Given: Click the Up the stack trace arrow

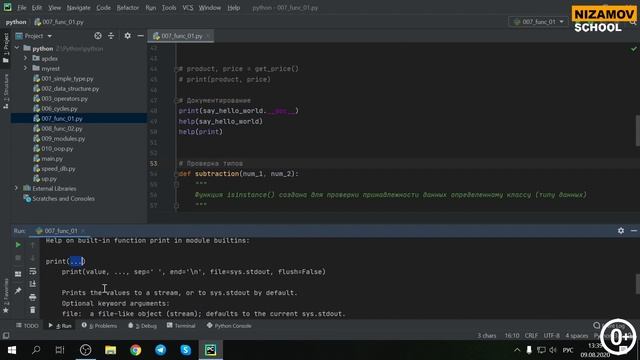Looking at the screenshot, I should coord(33,245).
